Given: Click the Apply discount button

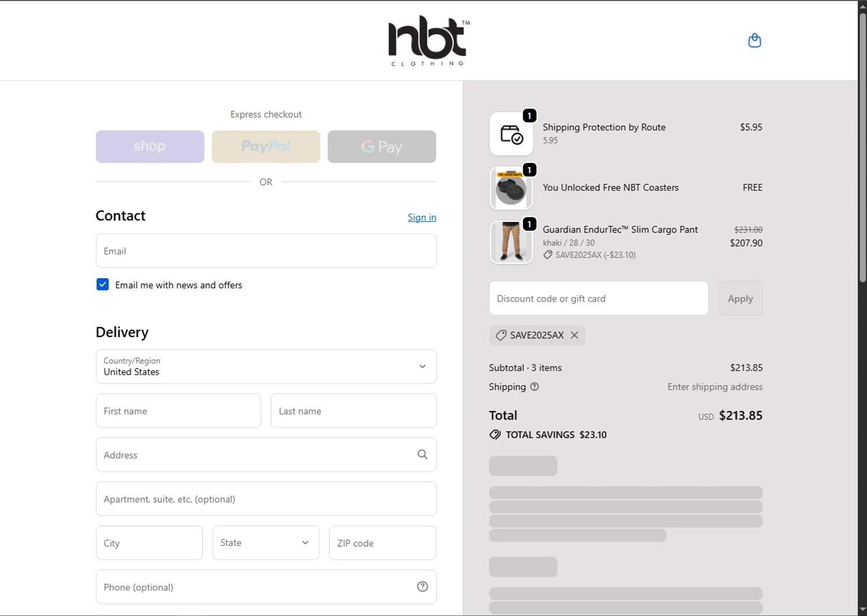Looking at the screenshot, I should click(x=740, y=298).
